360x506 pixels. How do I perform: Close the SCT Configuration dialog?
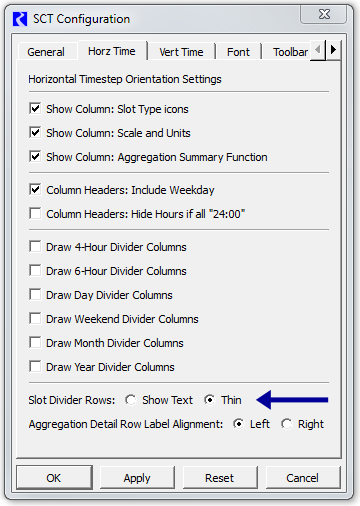(x=324, y=14)
